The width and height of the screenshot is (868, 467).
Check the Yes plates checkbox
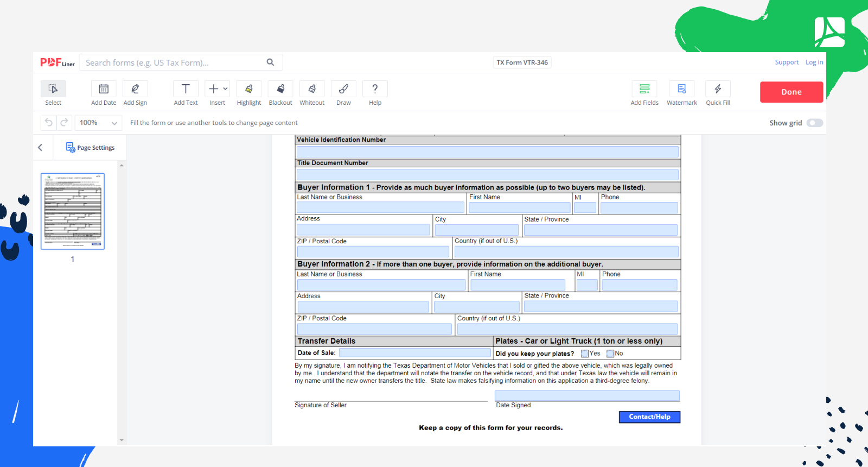coord(585,354)
